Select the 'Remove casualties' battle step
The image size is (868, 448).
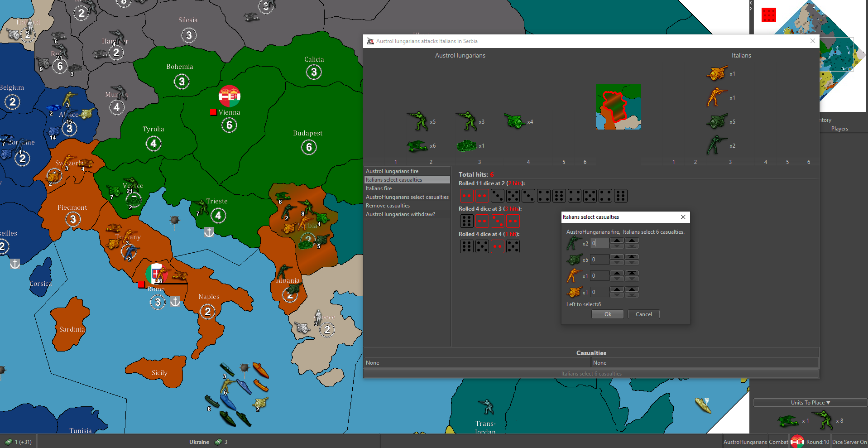[408, 206]
